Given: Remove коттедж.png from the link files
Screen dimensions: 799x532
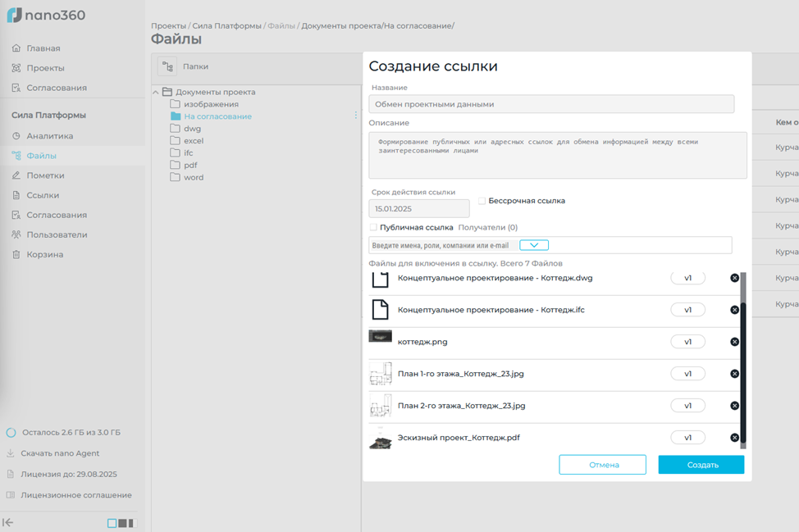Looking at the screenshot, I should [x=734, y=342].
